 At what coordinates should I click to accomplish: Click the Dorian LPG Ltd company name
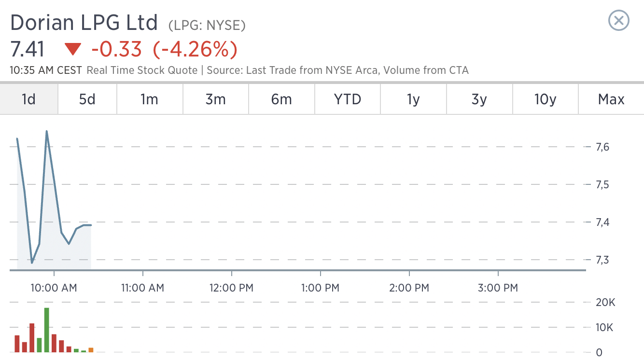84,23
